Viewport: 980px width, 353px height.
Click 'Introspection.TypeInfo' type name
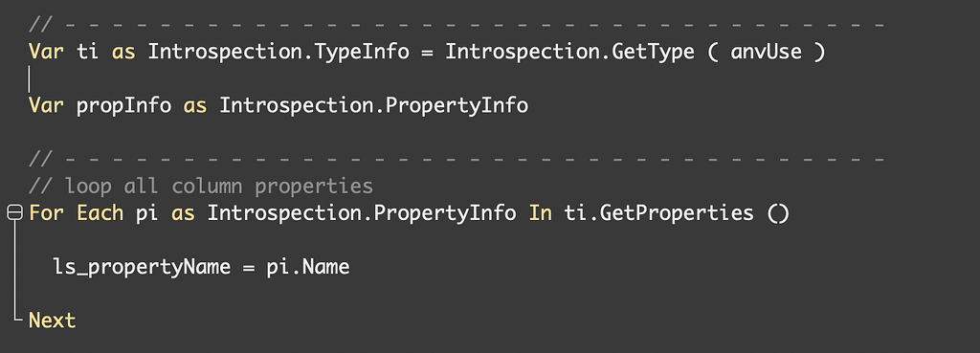pyautogui.click(x=278, y=52)
